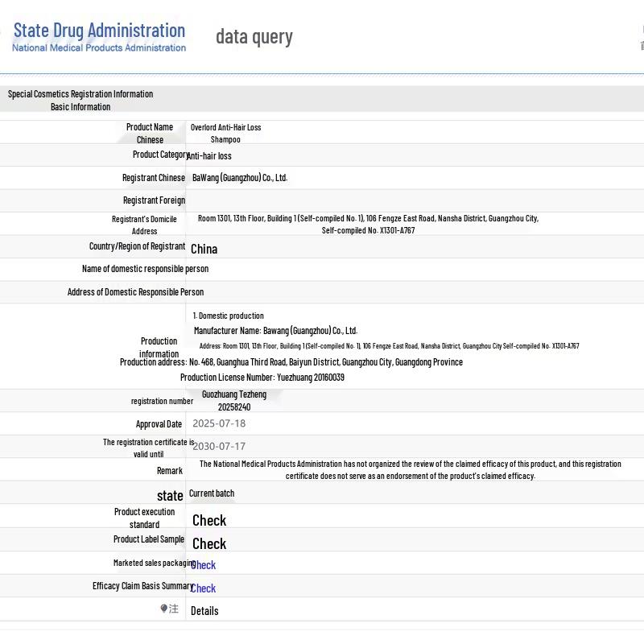
Task: Open Check link for Efficacy Claim Basis Summary
Action: point(204,588)
